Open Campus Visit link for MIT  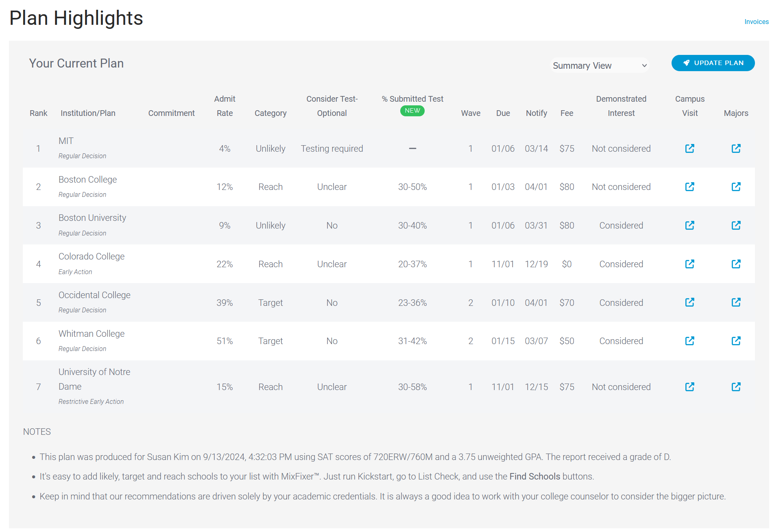tap(689, 148)
